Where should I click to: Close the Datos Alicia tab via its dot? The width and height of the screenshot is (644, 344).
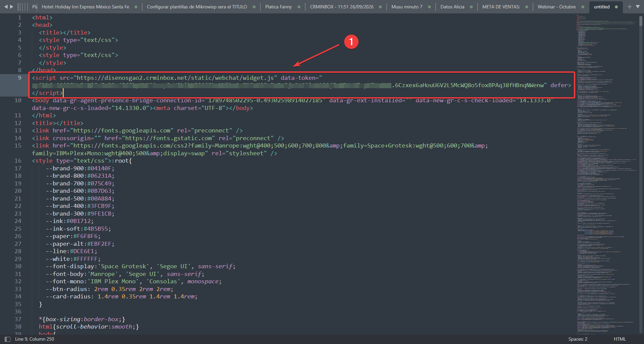471,7
